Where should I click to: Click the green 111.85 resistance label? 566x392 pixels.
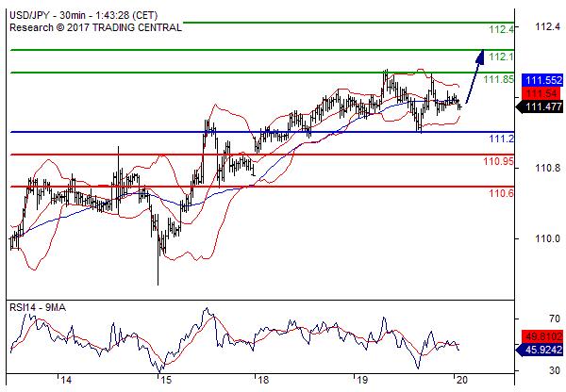(x=498, y=79)
